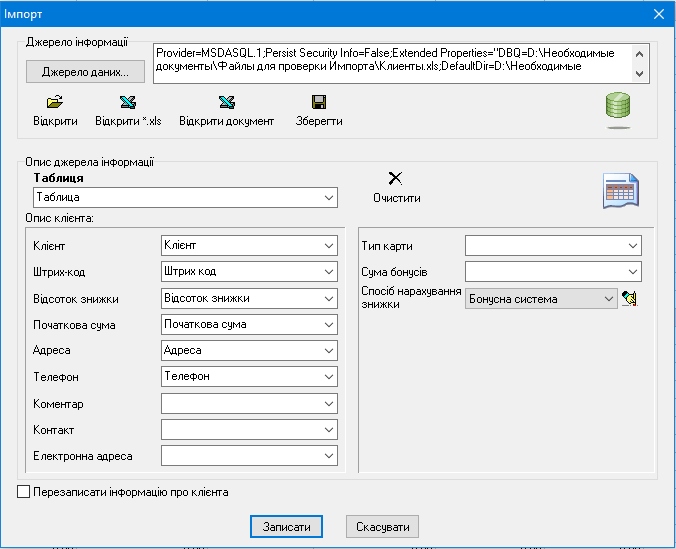This screenshot has height=549, width=676.
Task: Click the Відкрити документ icon
Action: (226, 102)
